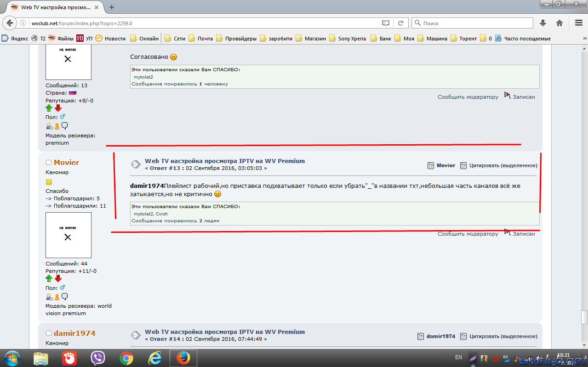
Task: Give Movier negative reputation with red arrow
Action: pos(58,279)
